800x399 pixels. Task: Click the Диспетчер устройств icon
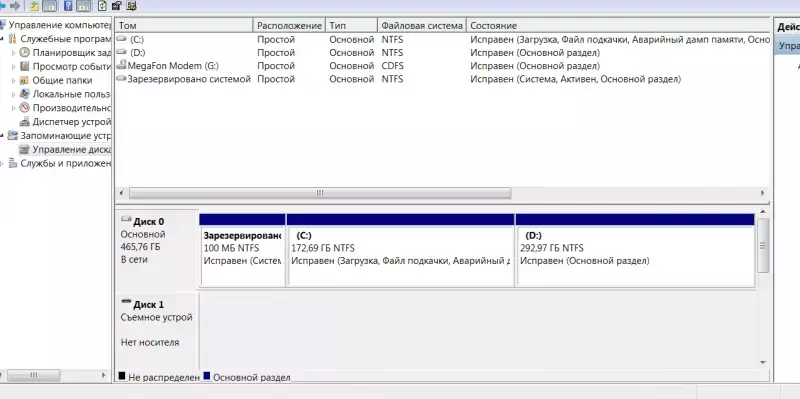click(24, 121)
